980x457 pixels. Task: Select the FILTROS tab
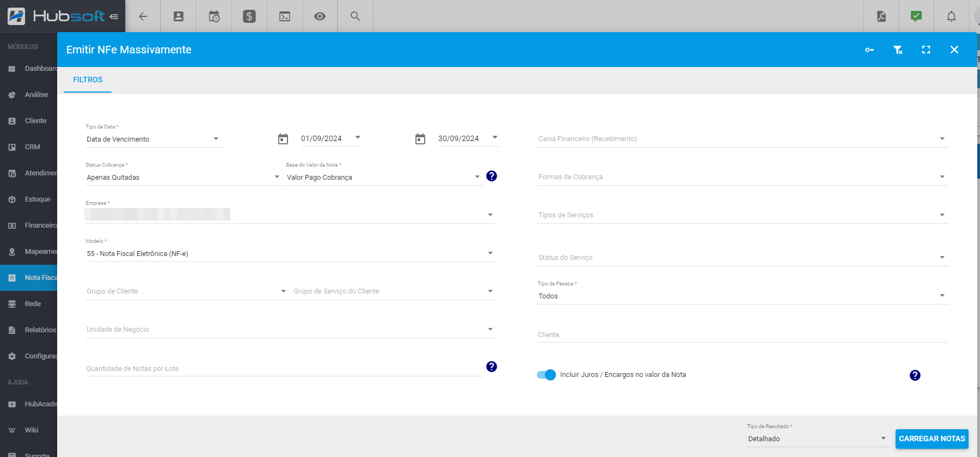(88, 80)
